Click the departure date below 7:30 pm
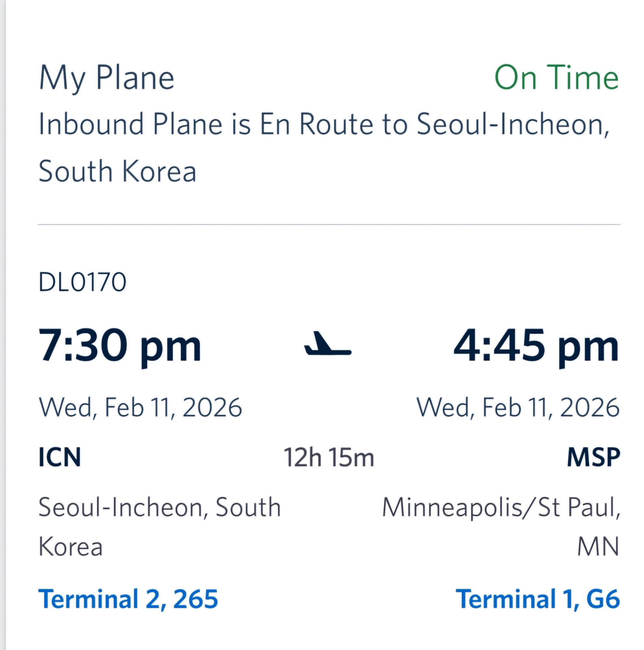 click(140, 408)
